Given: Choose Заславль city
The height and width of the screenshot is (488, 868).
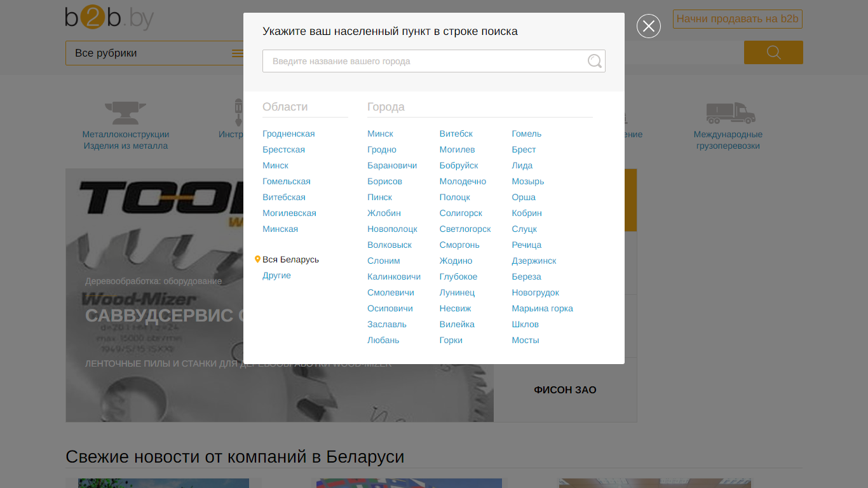Looking at the screenshot, I should [x=387, y=324].
